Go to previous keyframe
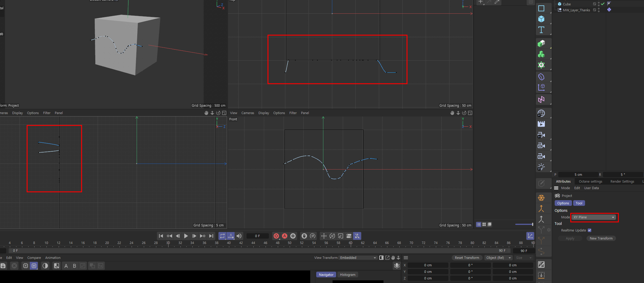This screenshot has width=644, height=283. coord(169,236)
